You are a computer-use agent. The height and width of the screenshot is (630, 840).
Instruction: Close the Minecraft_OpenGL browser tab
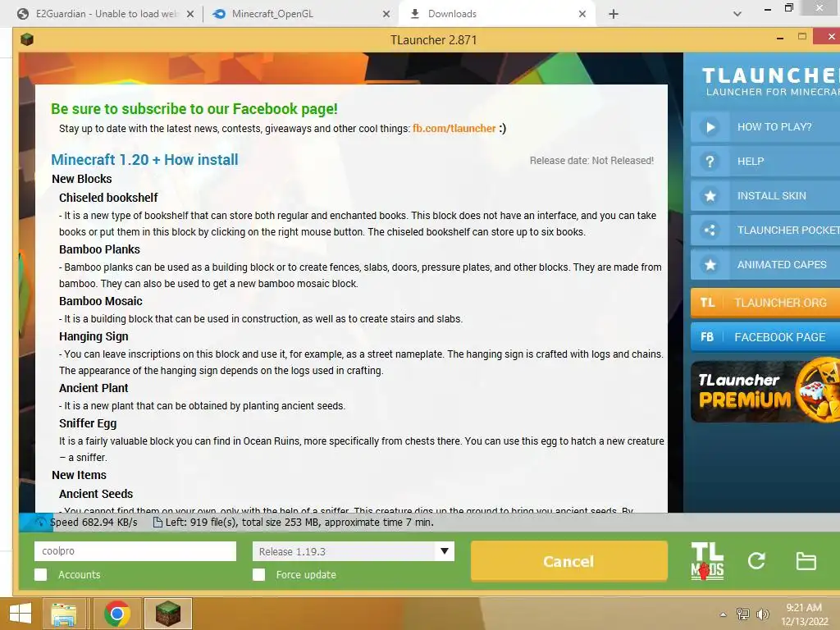pyautogui.click(x=386, y=15)
